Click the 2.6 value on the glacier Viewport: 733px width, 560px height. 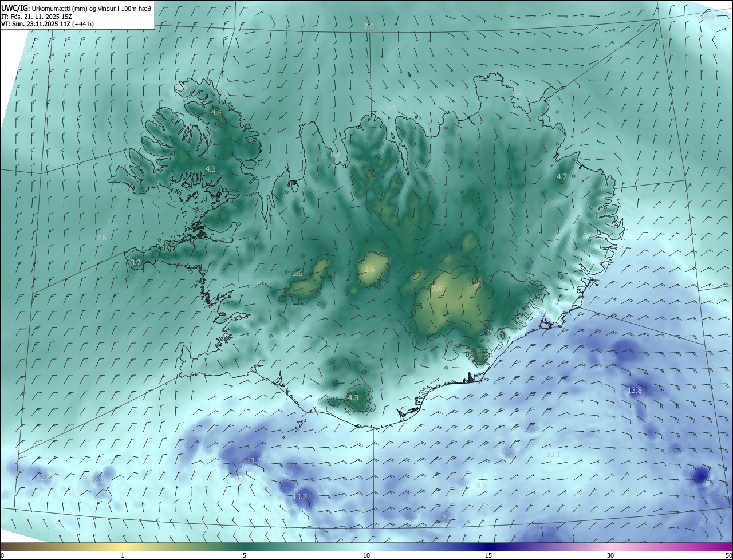[x=369, y=269]
